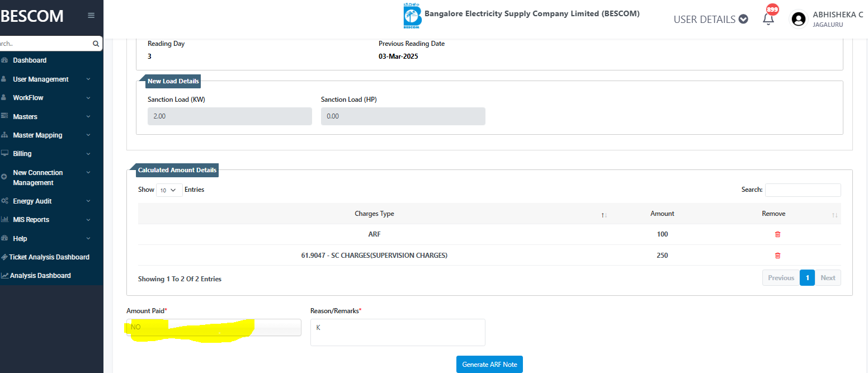This screenshot has height=373, width=868.
Task: Click the Amount Paid field
Action: tap(214, 327)
